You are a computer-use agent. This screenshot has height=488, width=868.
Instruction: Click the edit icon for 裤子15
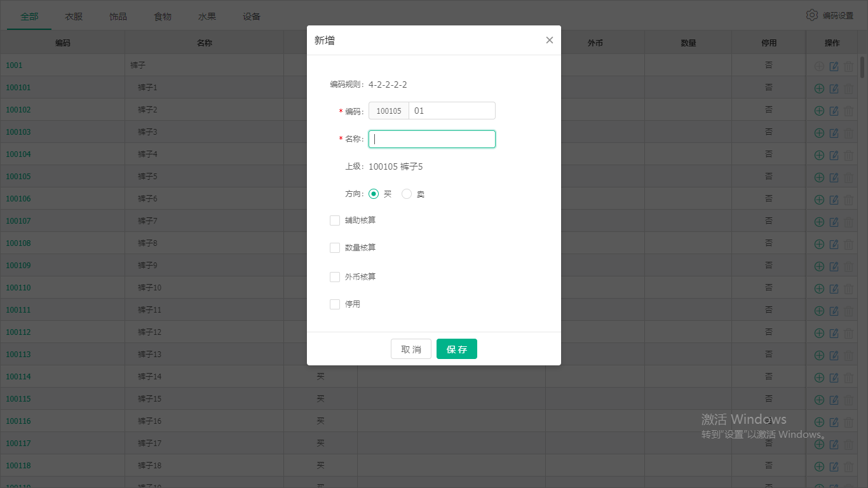[x=834, y=399]
